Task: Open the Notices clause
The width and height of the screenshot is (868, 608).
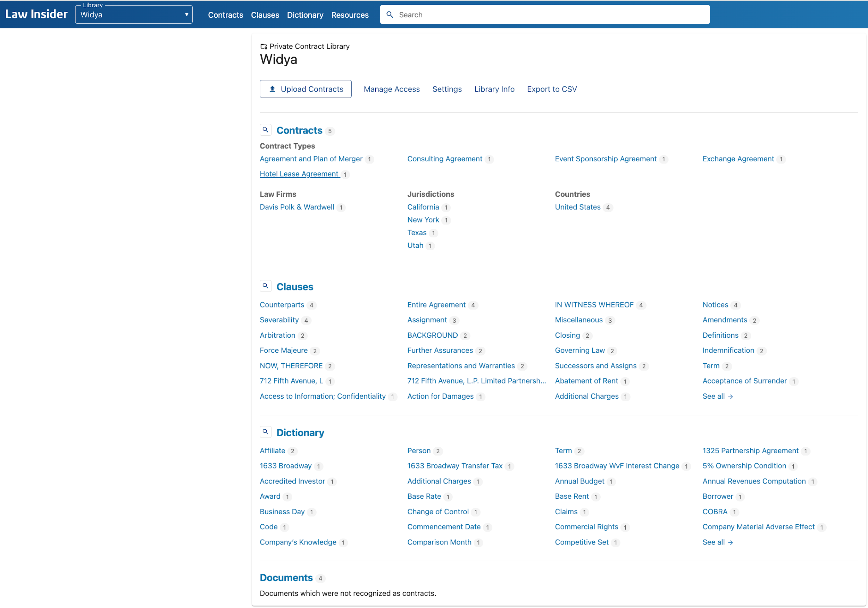Action: coord(715,305)
